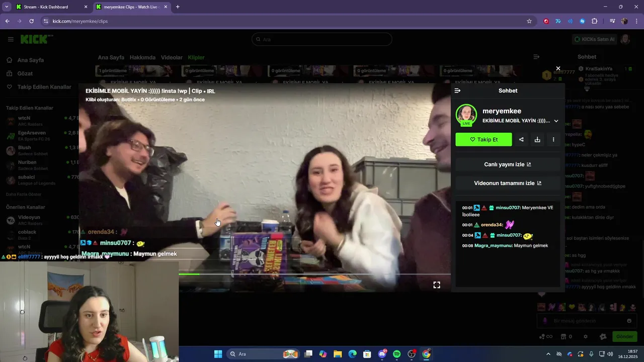
Task: Open Chrome extensions puzzle menu
Action: click(594, 21)
